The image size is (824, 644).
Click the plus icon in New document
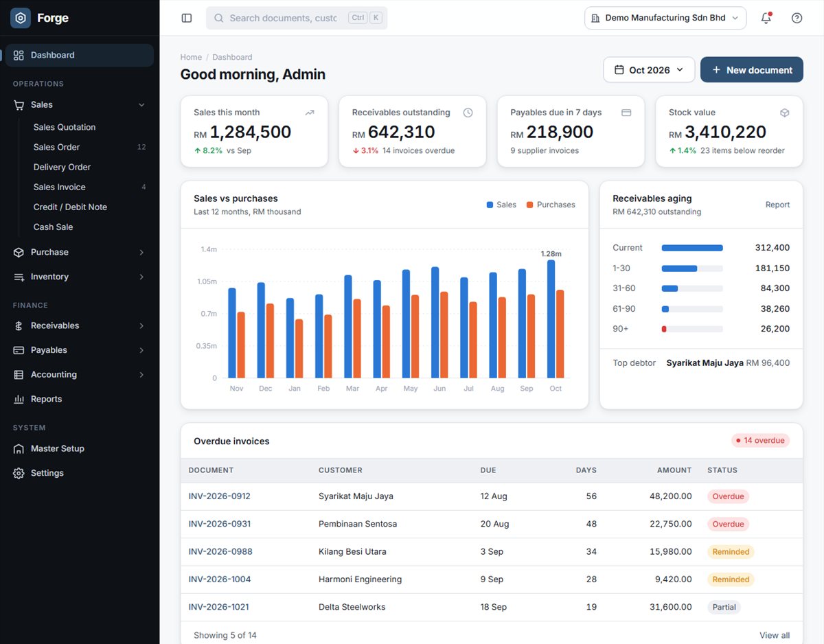click(716, 70)
